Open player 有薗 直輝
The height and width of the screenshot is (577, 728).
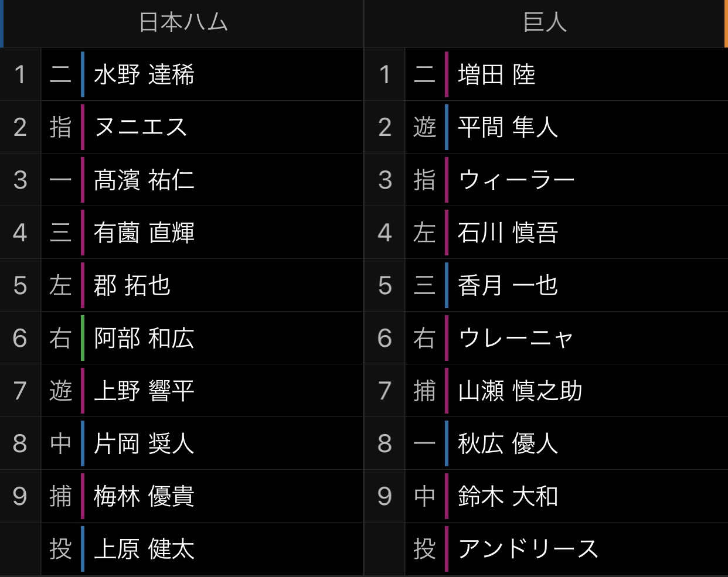[x=144, y=233]
